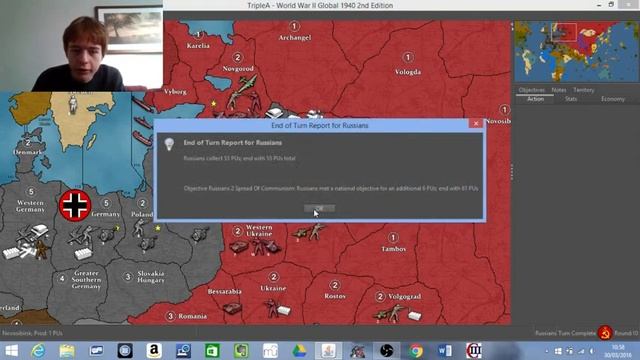The width and height of the screenshot is (640, 360).
Task: Click the German cross roundel marker
Action: tap(75, 205)
